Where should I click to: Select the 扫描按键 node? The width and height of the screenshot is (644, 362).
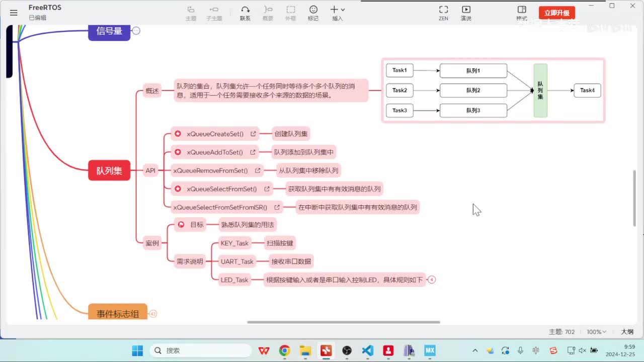coord(280,243)
